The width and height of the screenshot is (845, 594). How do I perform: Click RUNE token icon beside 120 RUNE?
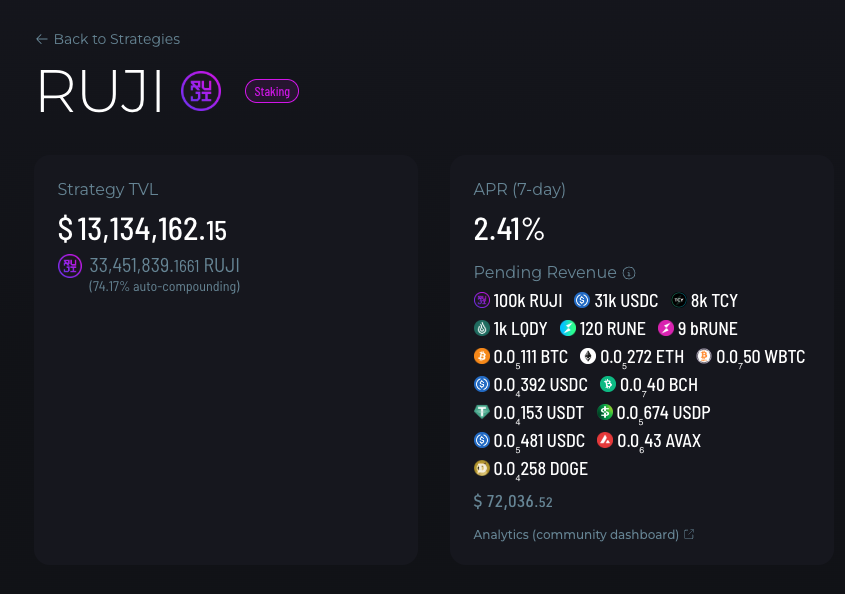[568, 328]
